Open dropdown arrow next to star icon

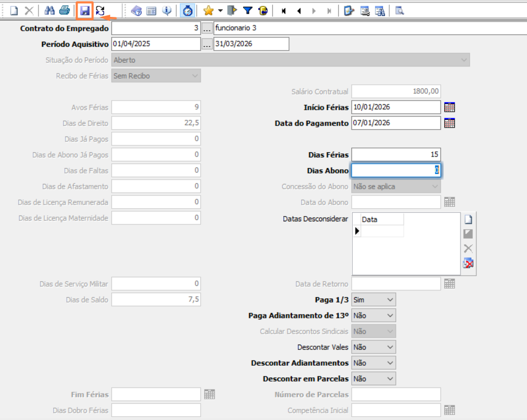[220, 11]
